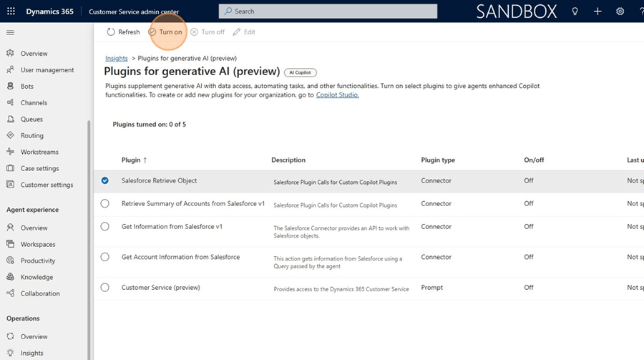Image resolution: width=644 pixels, height=360 pixels.
Task: Open the settings gear icon
Action: 620,11
